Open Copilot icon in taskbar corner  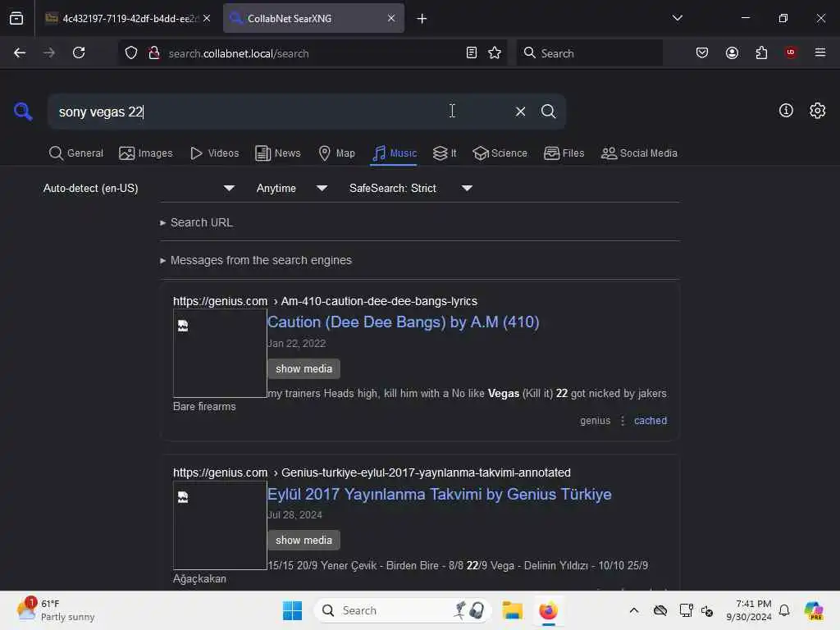(x=813, y=610)
